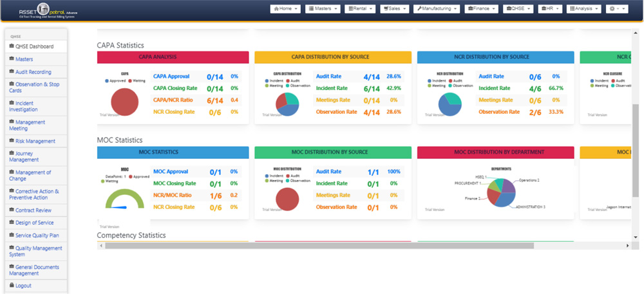Viewport: 644px width, 294px height.
Task: Click the MOC gauge chart
Action: [125, 202]
